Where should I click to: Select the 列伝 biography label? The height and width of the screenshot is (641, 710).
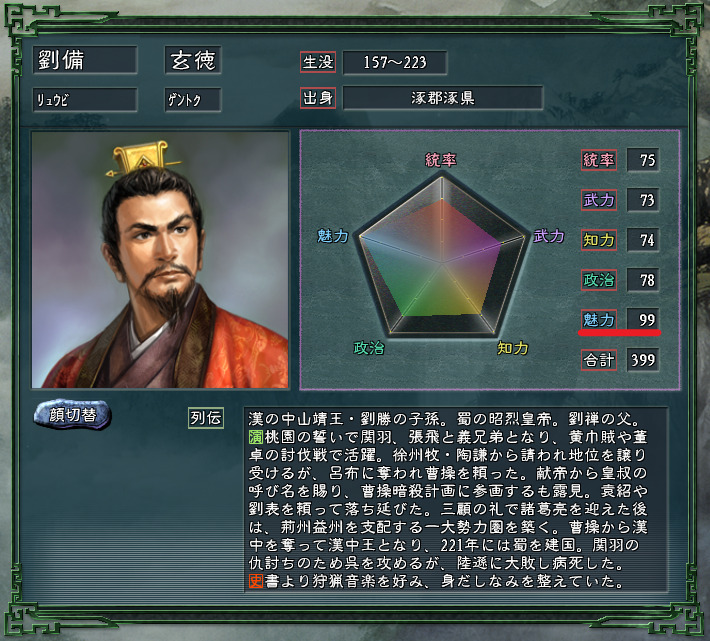[206, 417]
